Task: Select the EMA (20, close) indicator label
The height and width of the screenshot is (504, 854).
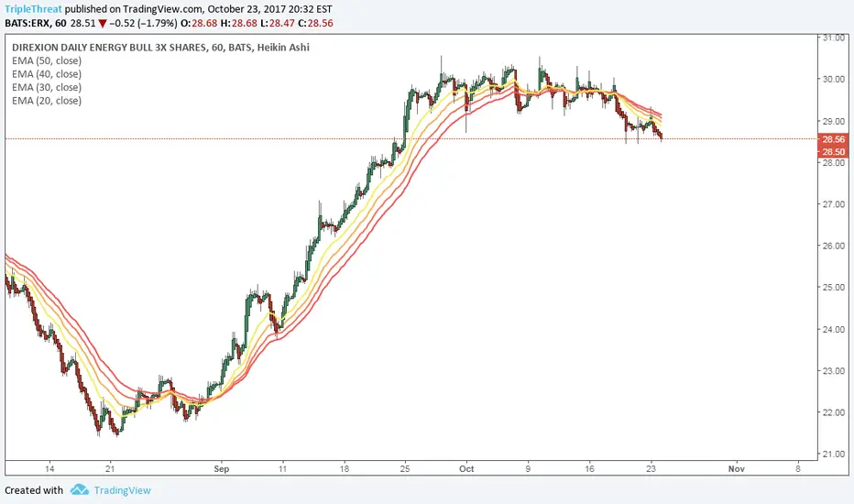Action: click(x=47, y=101)
